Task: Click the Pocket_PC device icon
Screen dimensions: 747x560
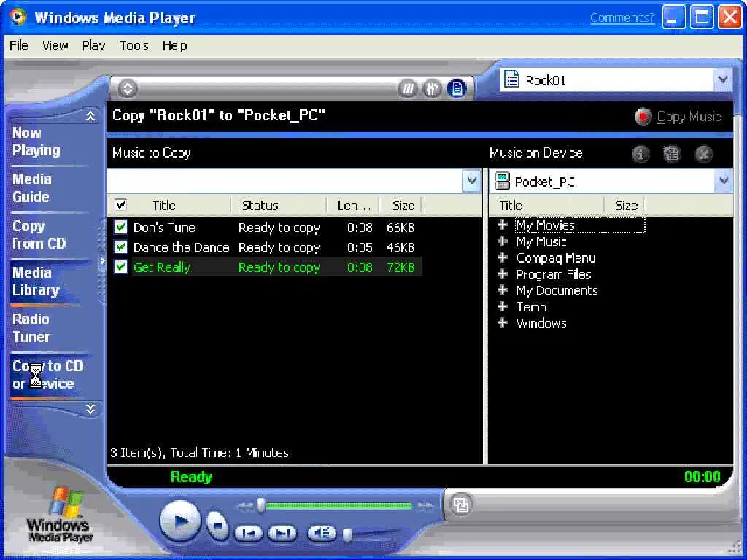Action: (502, 182)
